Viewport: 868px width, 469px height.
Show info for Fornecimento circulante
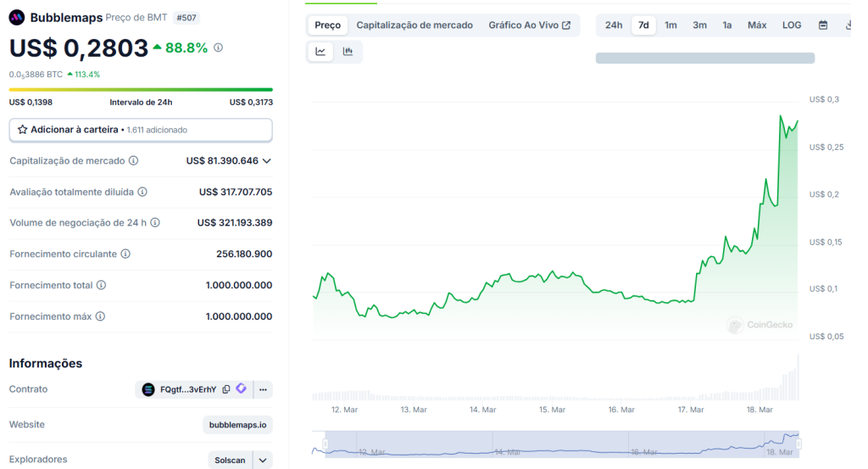[x=125, y=254]
